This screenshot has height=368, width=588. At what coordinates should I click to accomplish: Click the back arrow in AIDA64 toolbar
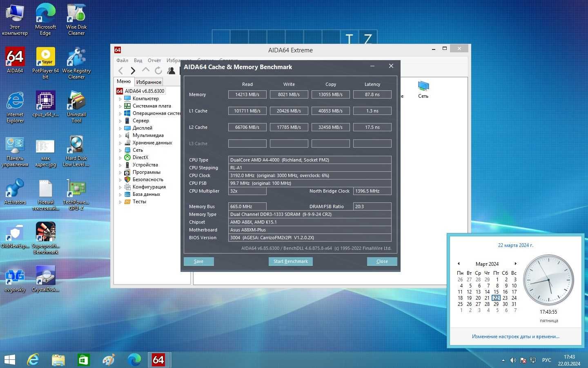pyautogui.click(x=120, y=71)
